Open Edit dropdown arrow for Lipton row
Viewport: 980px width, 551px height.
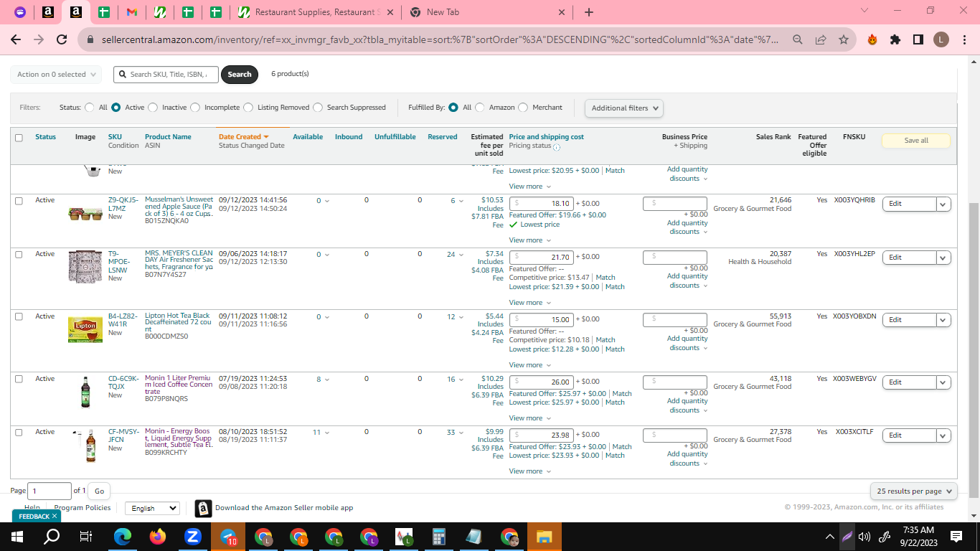pyautogui.click(x=943, y=320)
